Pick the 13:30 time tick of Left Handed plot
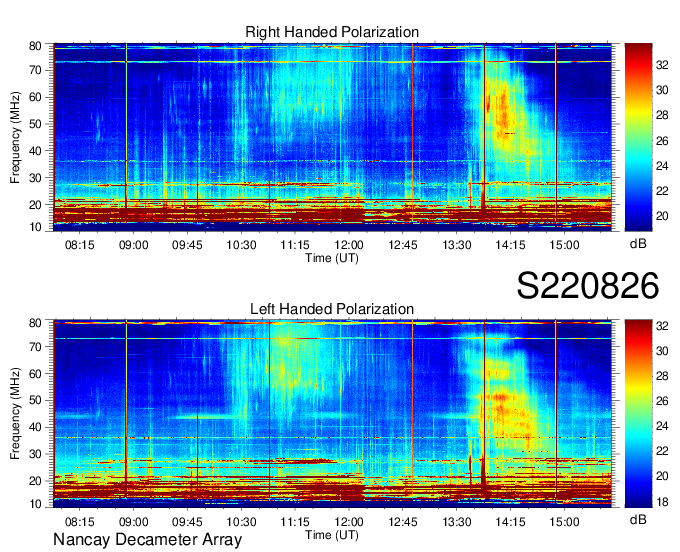 tap(457, 522)
